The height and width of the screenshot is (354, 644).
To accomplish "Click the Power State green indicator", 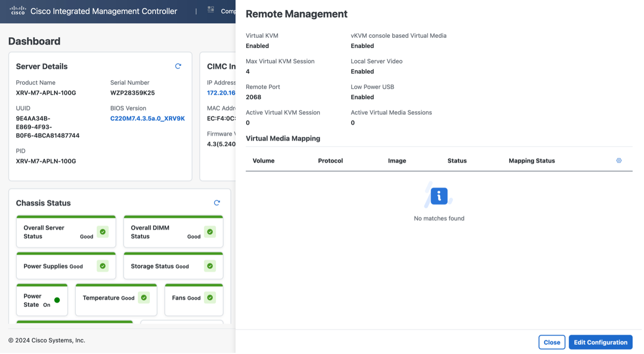I will pos(57,300).
